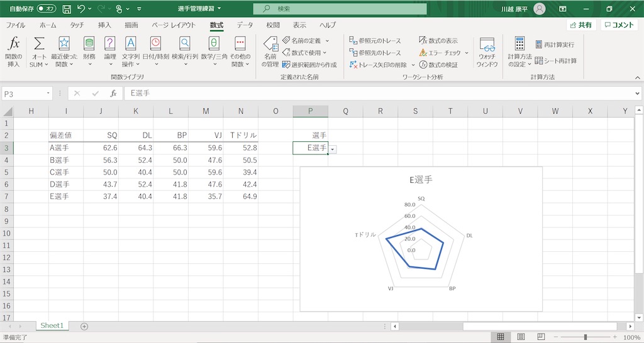Open Evaluate Formula (数式の検証)
The height and width of the screenshot is (343, 644).
coord(438,65)
